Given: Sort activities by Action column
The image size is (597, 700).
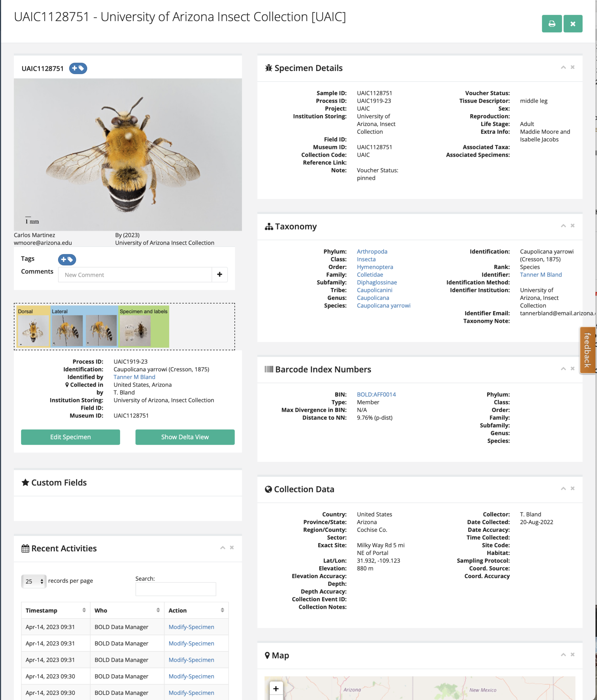Looking at the screenshot, I should (196, 610).
